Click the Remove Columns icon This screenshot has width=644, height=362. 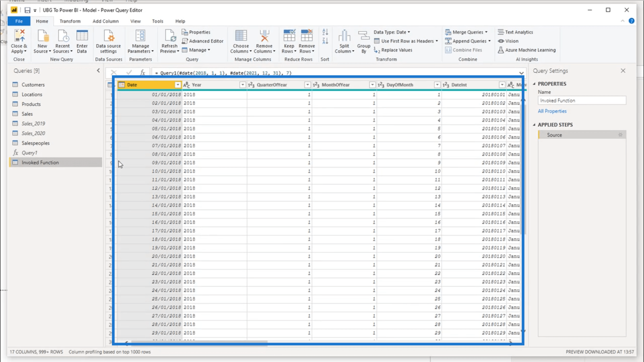tap(264, 36)
